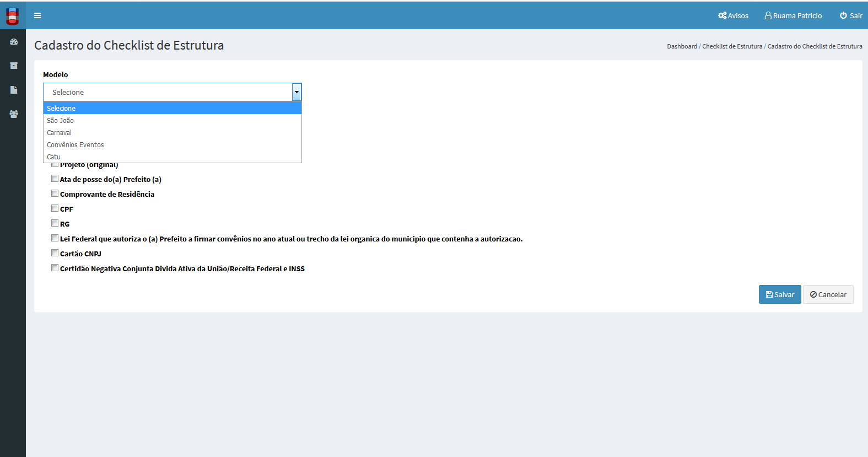Image resolution: width=868 pixels, height=457 pixels.
Task: Open Checklist de Estrutura breadcrumb link
Action: 732,46
